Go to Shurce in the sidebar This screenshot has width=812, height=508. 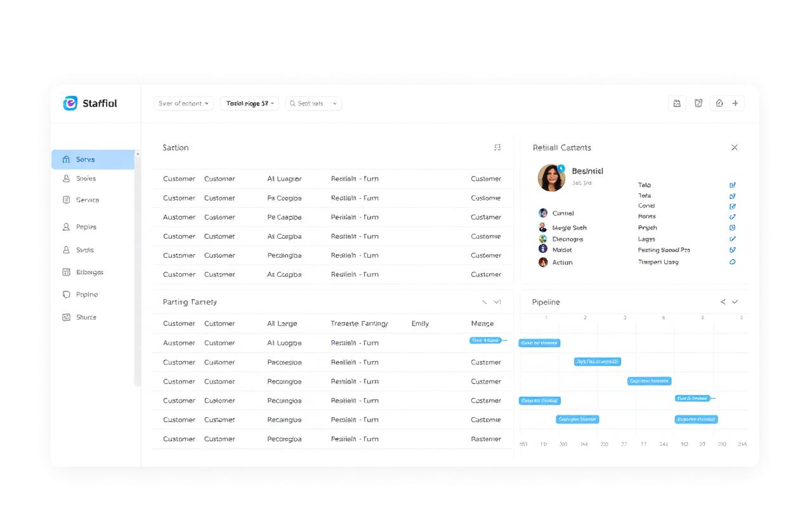(86, 317)
